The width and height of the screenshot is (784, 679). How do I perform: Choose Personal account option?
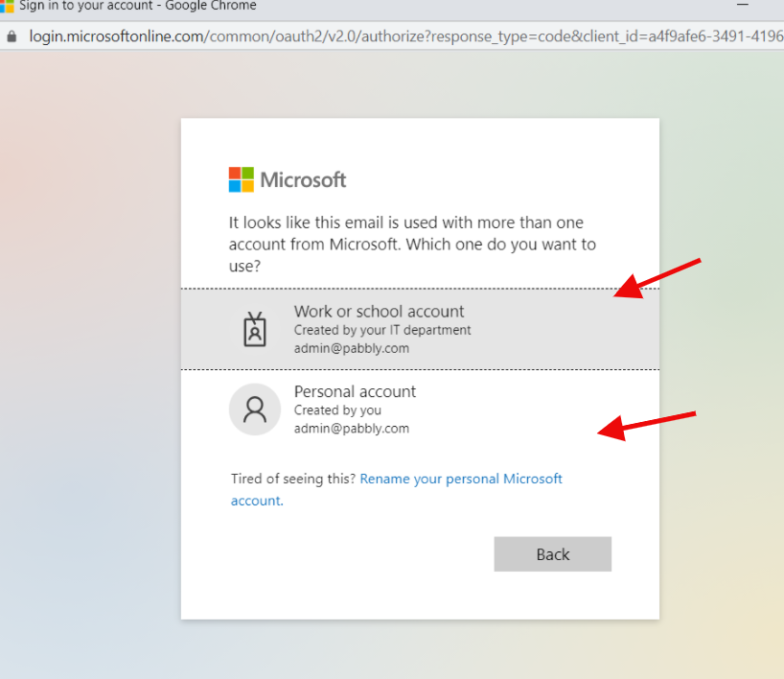(420, 410)
